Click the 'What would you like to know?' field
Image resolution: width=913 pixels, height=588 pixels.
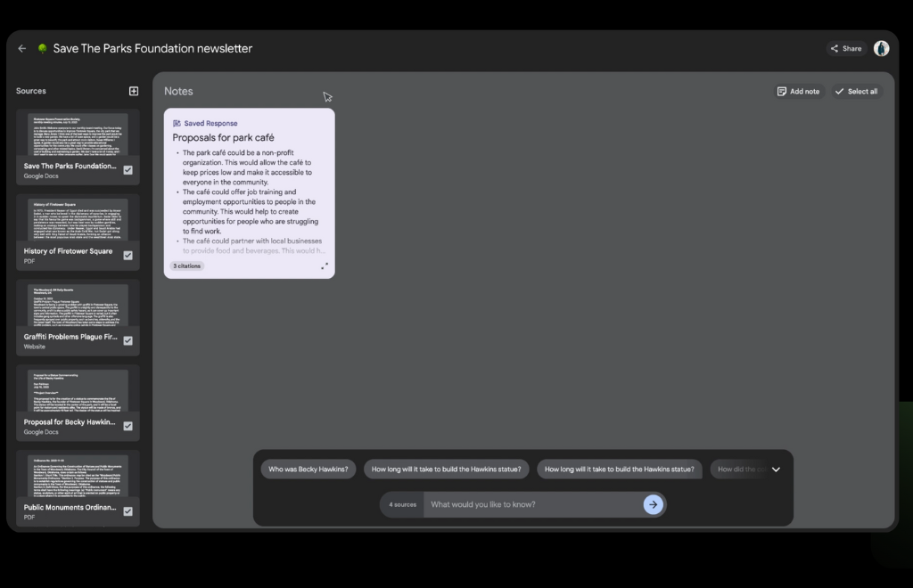[x=533, y=504]
